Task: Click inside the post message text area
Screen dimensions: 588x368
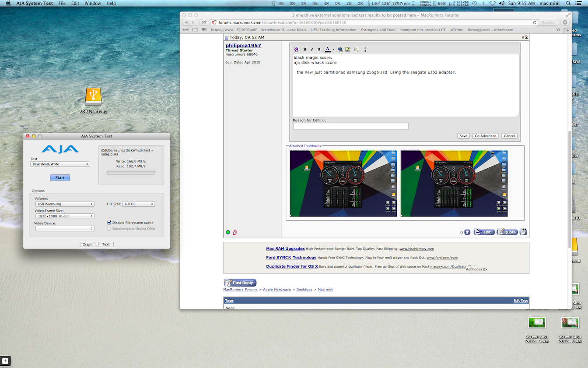Action: [406, 85]
